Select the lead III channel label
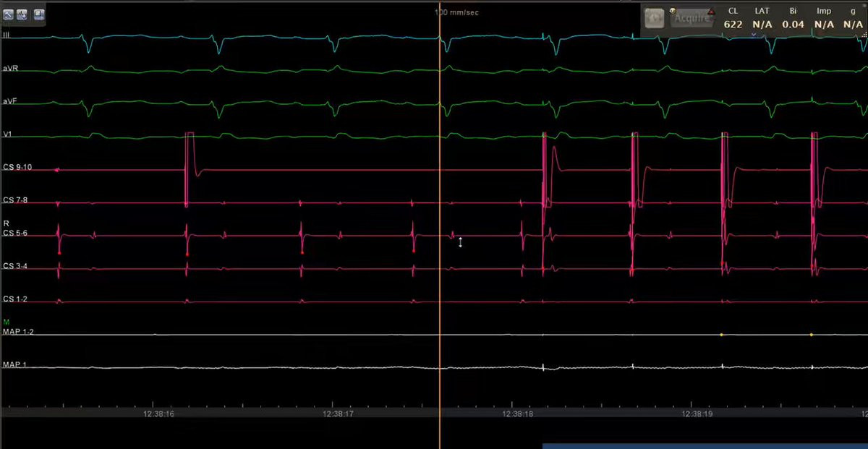 7,35
